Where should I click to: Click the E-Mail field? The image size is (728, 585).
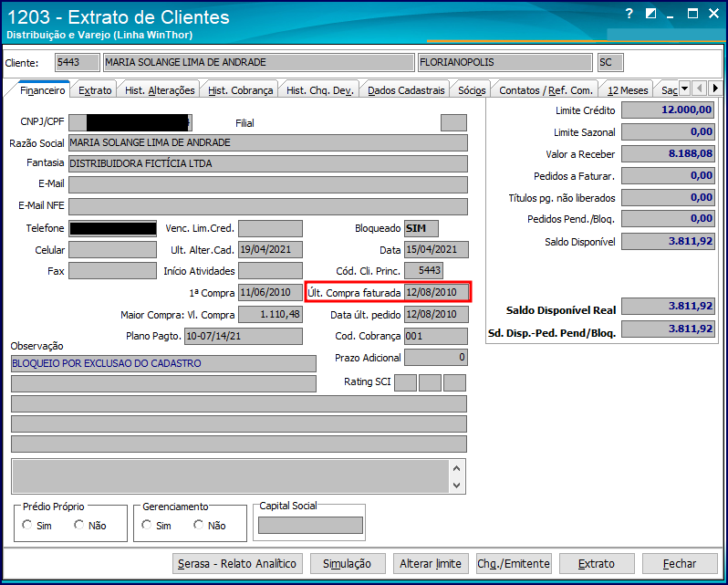tap(268, 184)
